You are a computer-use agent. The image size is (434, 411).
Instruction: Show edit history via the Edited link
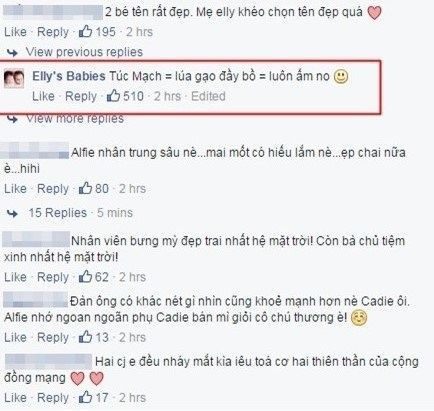[x=208, y=96]
